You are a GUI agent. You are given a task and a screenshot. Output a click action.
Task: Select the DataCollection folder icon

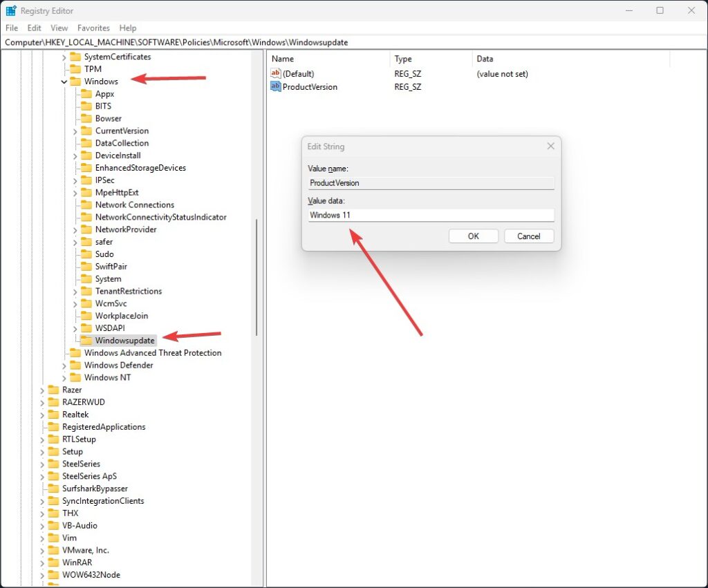(x=86, y=143)
